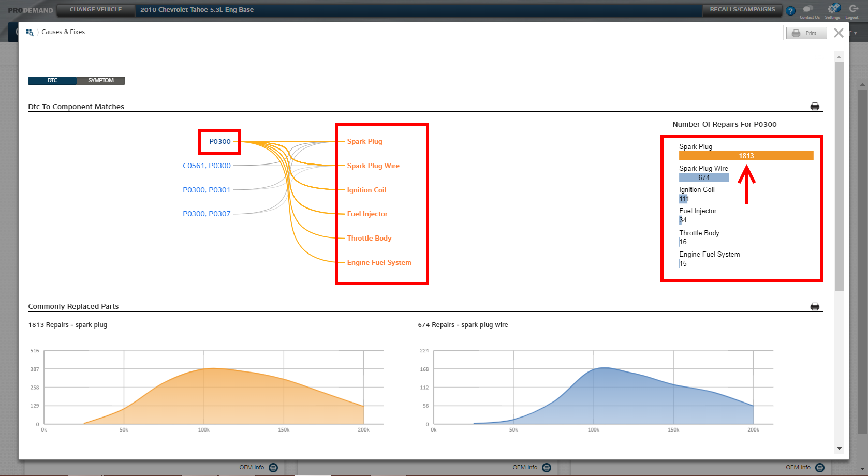
Task: Switch to the SYMPTOM view
Action: 101,81
